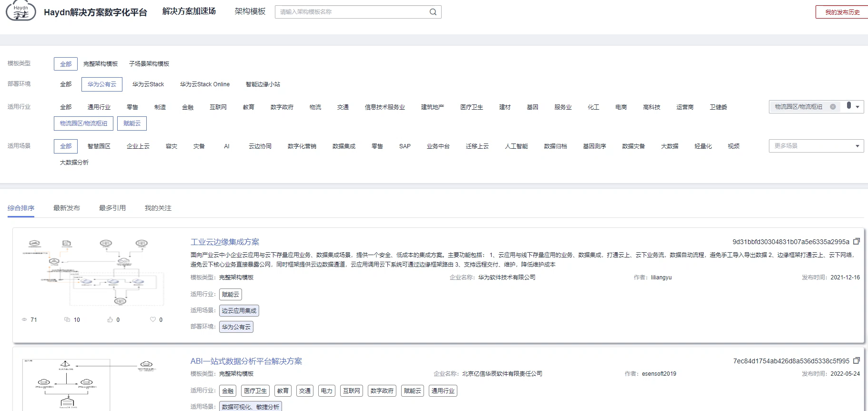This screenshot has height=411, width=868.
Task: Select 轻量化 scenario filter
Action: [703, 146]
